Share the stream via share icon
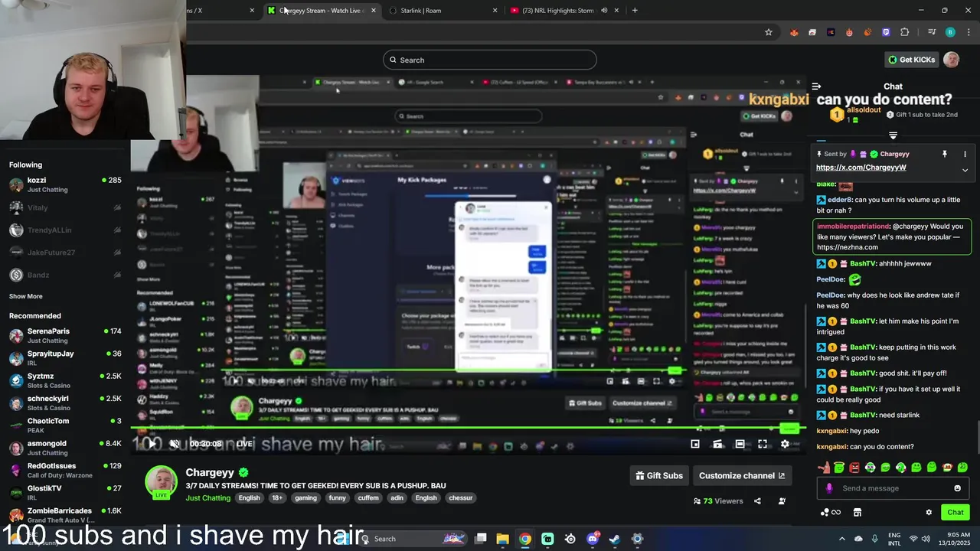The width and height of the screenshot is (980, 551). [757, 501]
